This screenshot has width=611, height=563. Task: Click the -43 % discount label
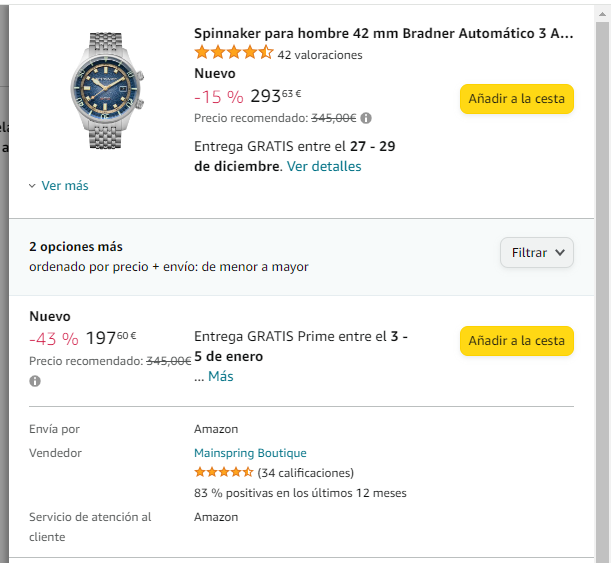point(53,339)
